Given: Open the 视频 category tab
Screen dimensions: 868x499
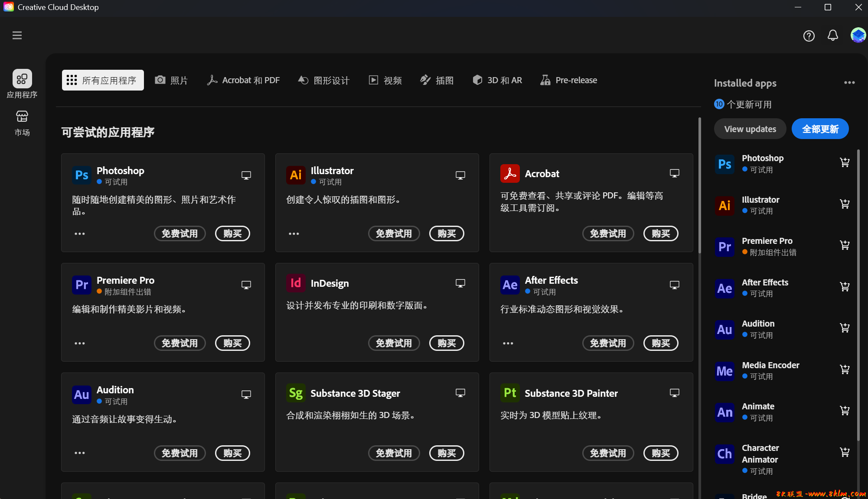Looking at the screenshot, I should pos(385,80).
